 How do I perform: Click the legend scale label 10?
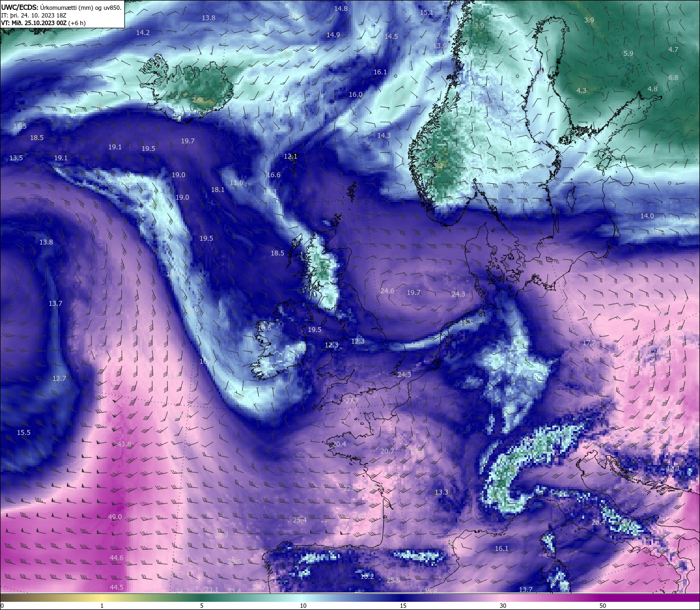click(302, 606)
